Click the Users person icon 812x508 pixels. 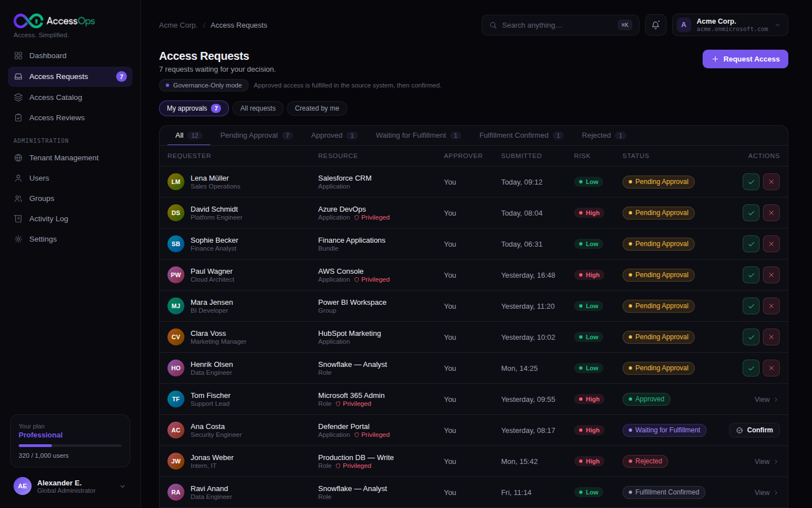(x=18, y=178)
